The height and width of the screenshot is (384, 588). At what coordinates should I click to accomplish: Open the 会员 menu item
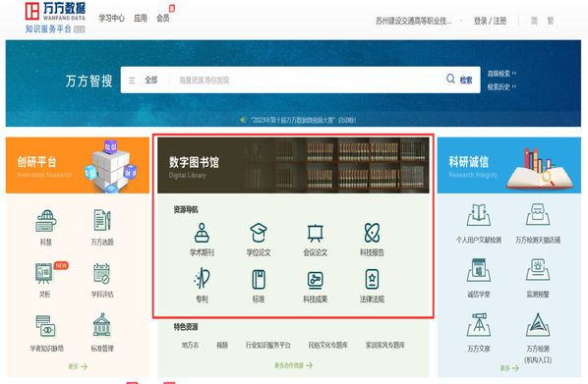pos(163,18)
